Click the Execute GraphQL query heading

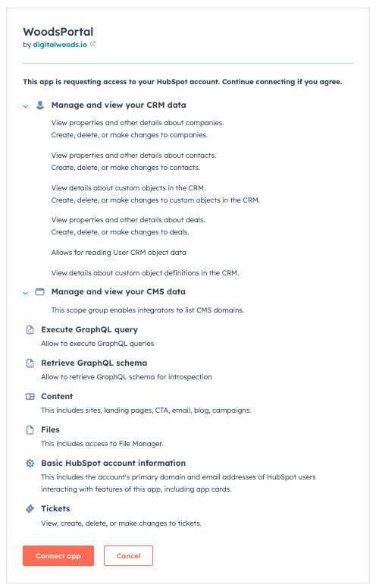tap(89, 329)
